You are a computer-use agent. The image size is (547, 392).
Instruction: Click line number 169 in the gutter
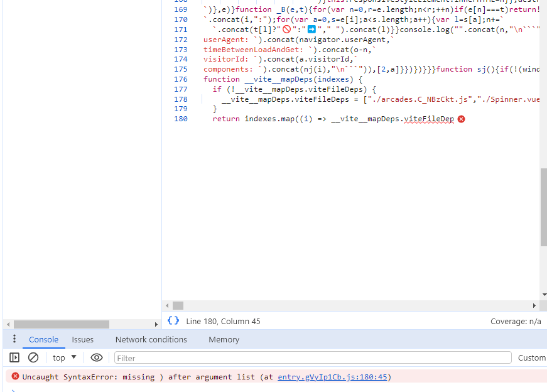(x=181, y=10)
